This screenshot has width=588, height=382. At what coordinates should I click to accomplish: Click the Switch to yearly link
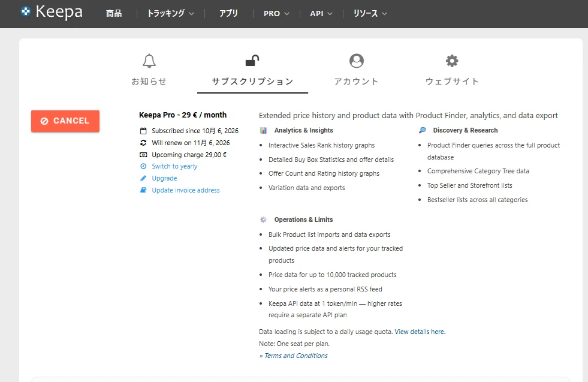[x=174, y=166]
